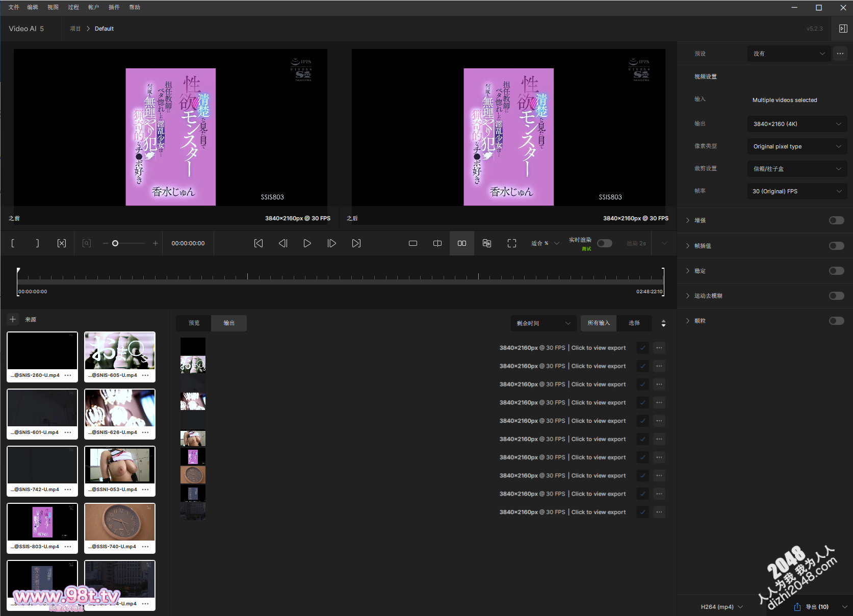
Task: Switch to split view layout
Action: pyautogui.click(x=437, y=243)
